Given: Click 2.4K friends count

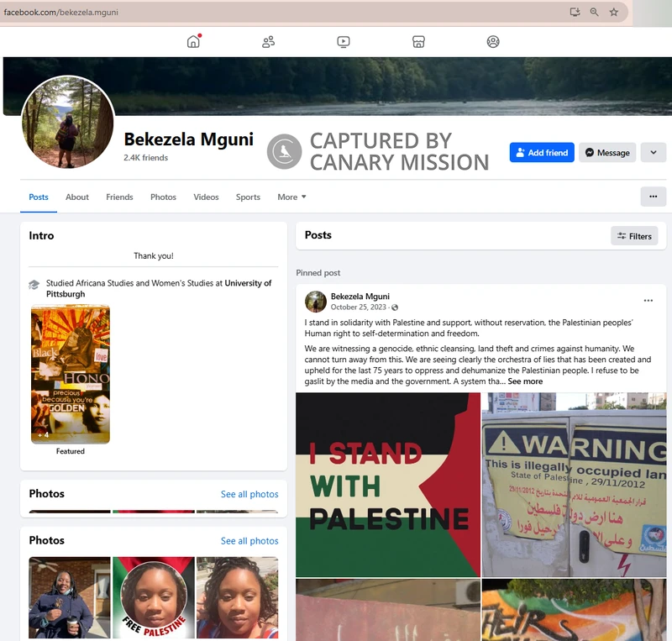Looking at the screenshot, I should pos(145,158).
